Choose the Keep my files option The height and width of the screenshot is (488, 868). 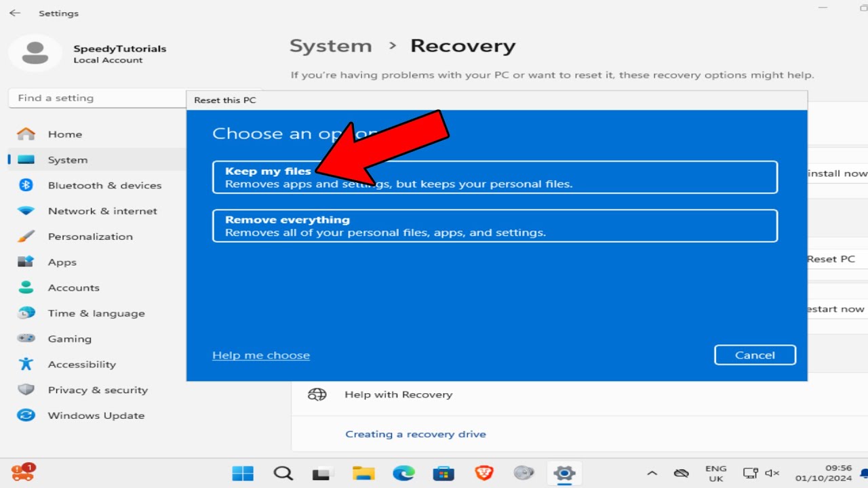pos(495,177)
